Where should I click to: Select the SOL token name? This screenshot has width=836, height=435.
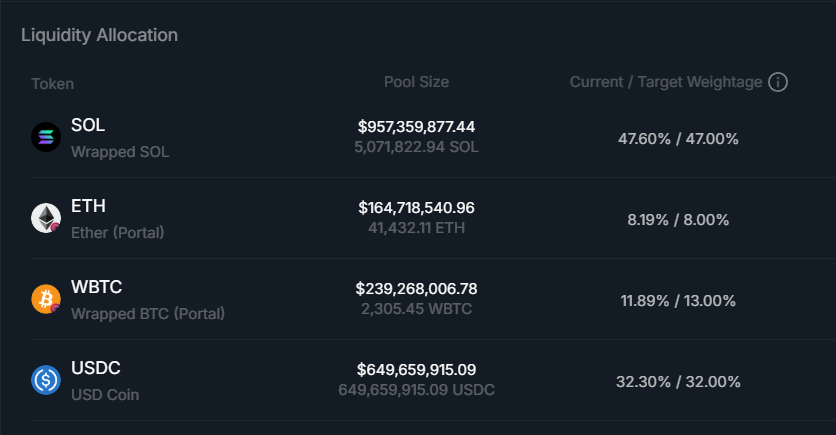click(x=88, y=126)
